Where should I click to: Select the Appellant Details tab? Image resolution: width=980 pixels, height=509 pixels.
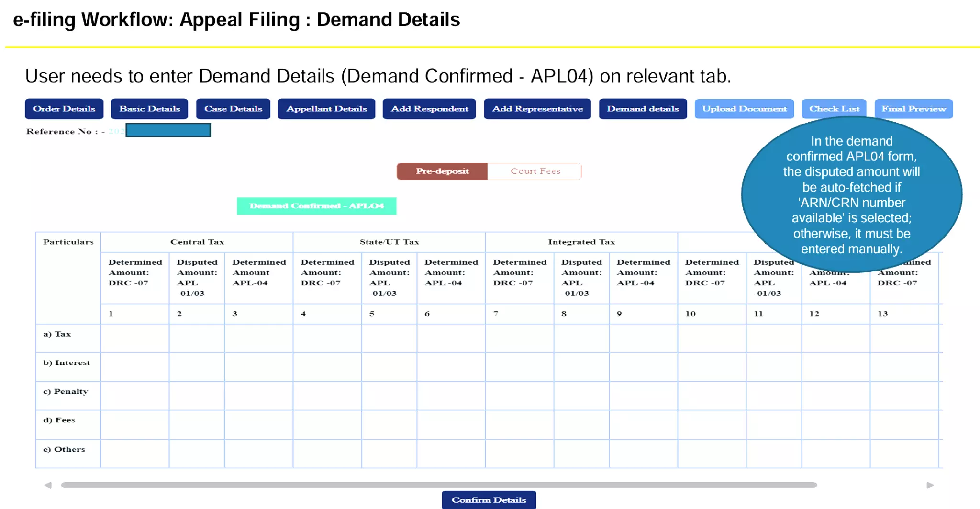point(326,109)
